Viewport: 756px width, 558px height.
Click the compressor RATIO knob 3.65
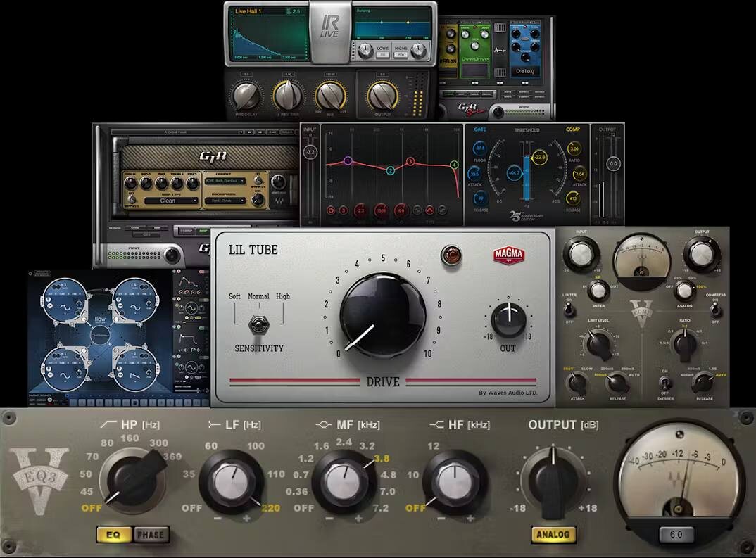point(574,148)
